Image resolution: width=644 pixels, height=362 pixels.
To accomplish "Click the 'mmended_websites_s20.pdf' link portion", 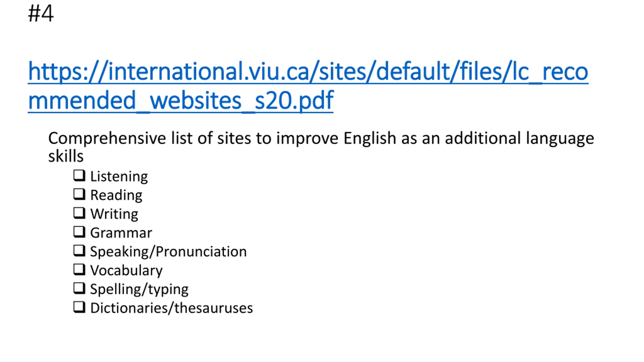I will [x=181, y=101].
